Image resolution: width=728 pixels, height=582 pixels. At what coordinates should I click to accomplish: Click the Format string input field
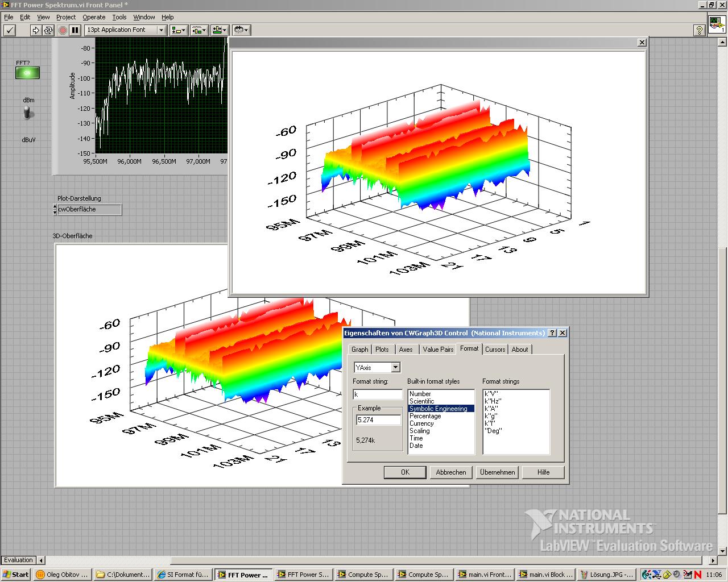click(378, 394)
